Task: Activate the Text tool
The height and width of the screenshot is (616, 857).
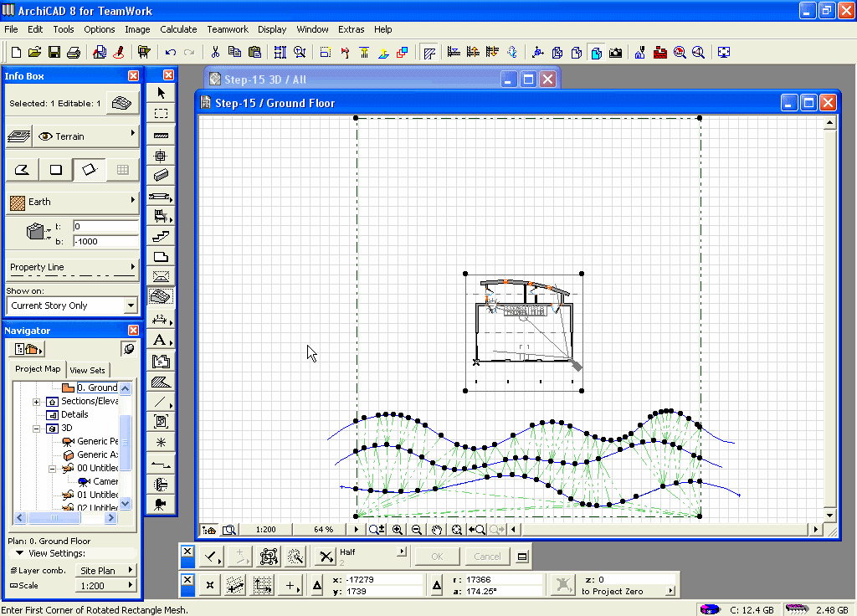Action: (160, 340)
